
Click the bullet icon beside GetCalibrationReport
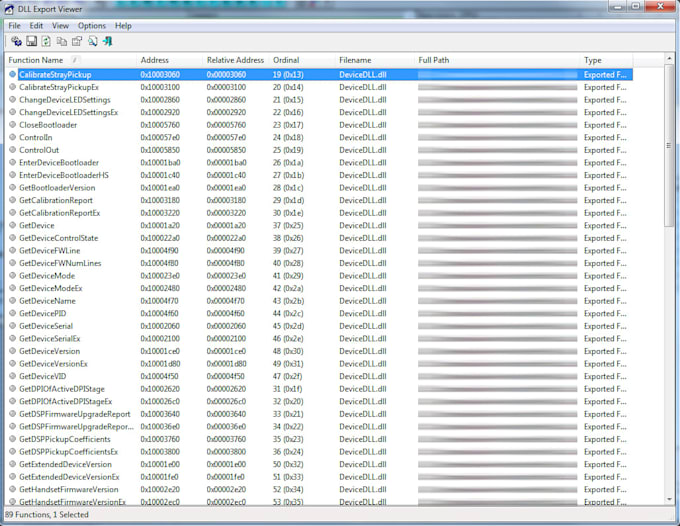tap(13, 200)
